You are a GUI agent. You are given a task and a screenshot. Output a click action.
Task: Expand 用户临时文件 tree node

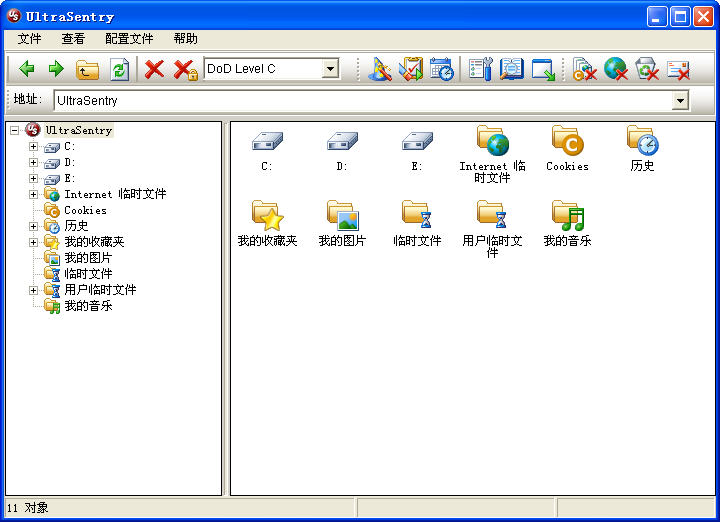(33, 290)
